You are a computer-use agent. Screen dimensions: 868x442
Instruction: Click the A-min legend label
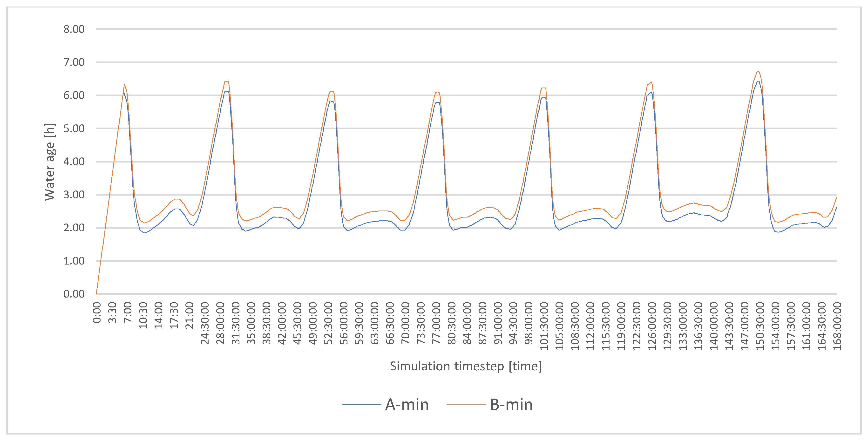pyautogui.click(x=407, y=405)
